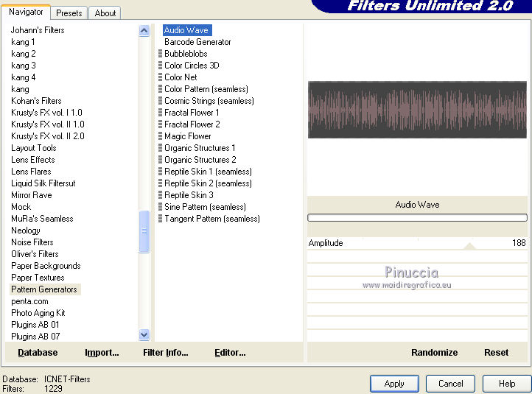The height and width of the screenshot is (394, 532).
Task: Choose Color Pattern (seamless) filter
Action: [206, 89]
